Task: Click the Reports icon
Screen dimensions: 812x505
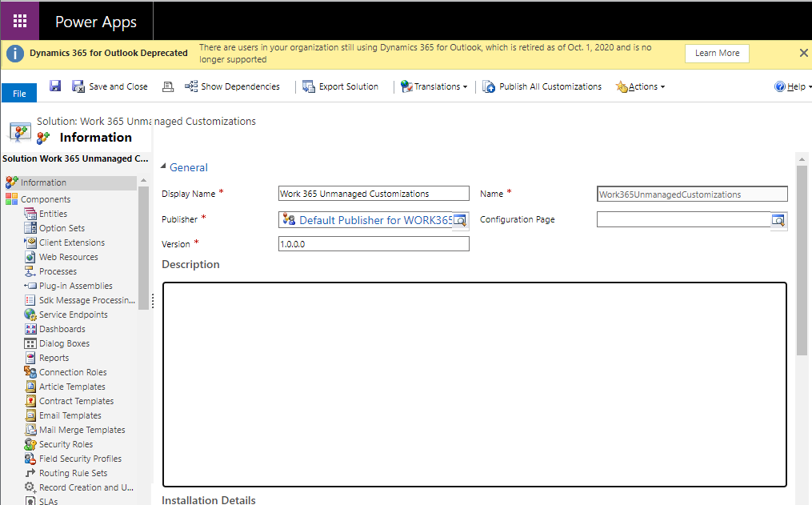Action: [x=30, y=358]
